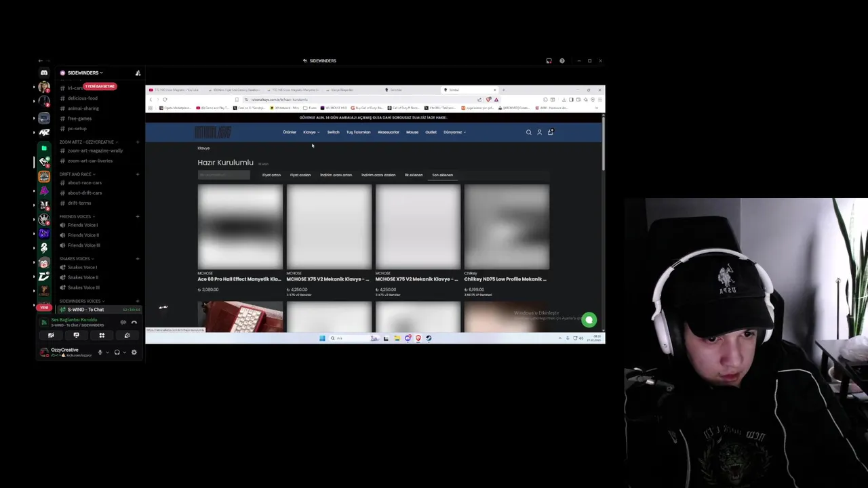Open the about-race-cars channel

pos(84,183)
